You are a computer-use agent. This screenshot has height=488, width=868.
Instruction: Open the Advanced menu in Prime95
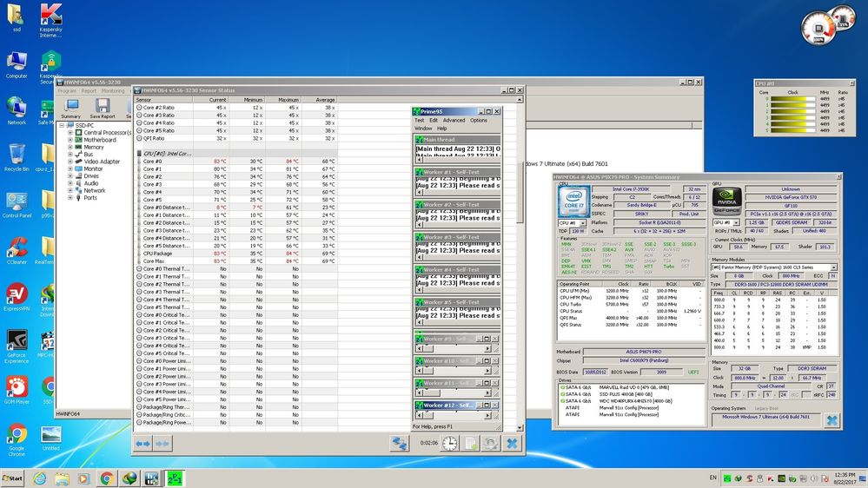454,120
